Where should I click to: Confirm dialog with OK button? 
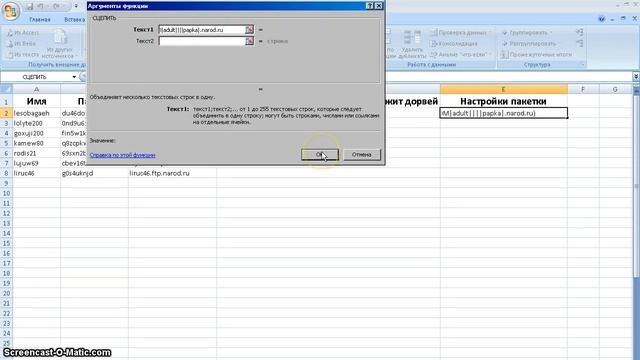click(x=320, y=154)
